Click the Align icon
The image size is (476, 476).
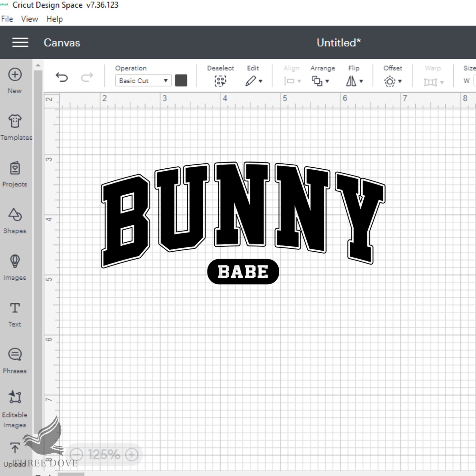(289, 81)
